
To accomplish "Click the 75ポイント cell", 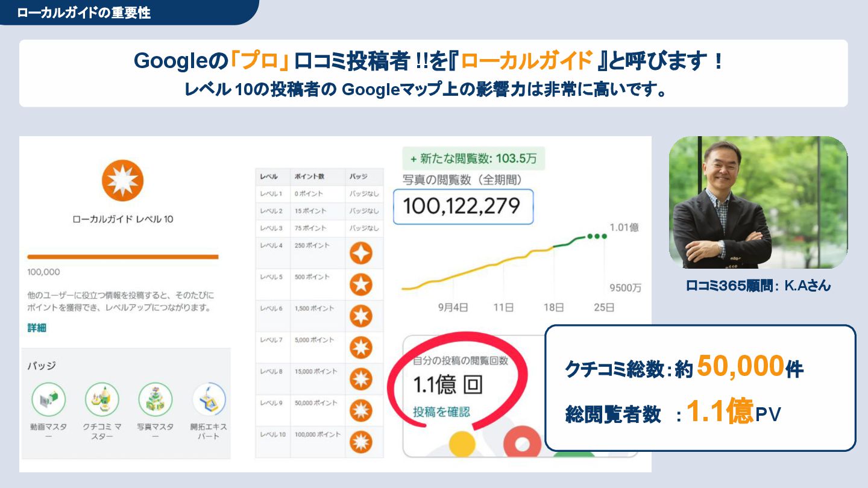I will (310, 228).
